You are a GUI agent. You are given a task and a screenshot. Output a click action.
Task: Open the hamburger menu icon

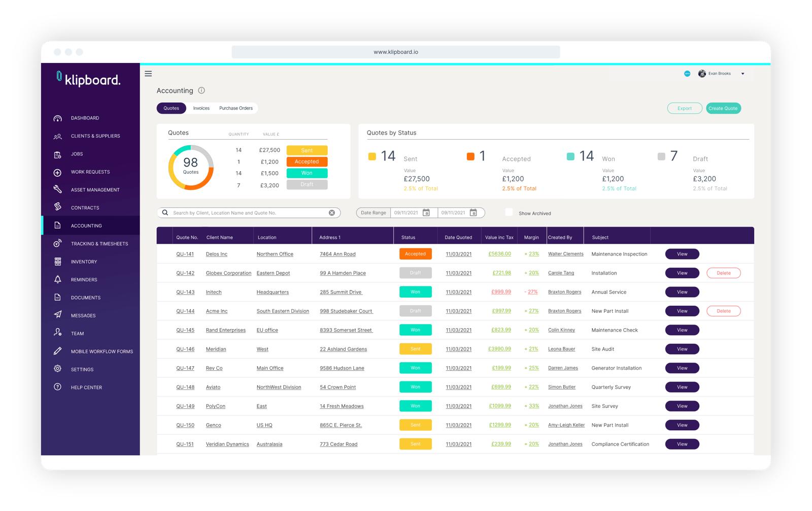pos(148,74)
